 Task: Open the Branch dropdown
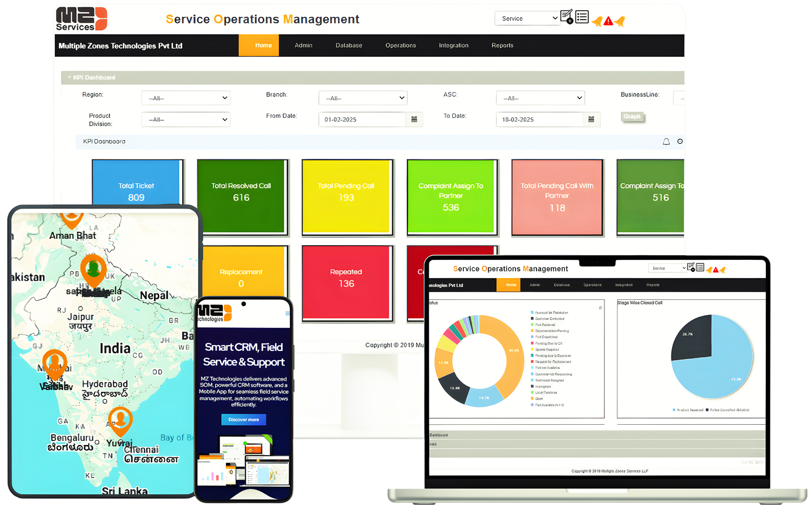pos(363,98)
